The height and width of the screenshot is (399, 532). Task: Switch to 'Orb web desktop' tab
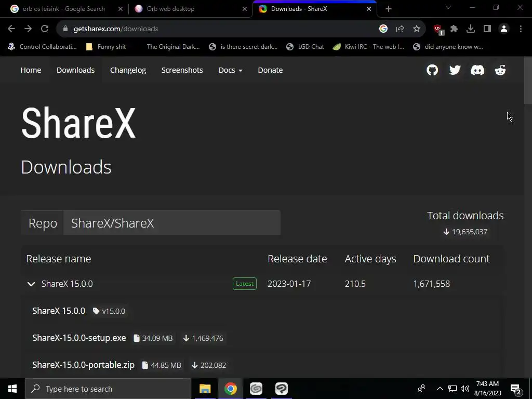point(170,9)
